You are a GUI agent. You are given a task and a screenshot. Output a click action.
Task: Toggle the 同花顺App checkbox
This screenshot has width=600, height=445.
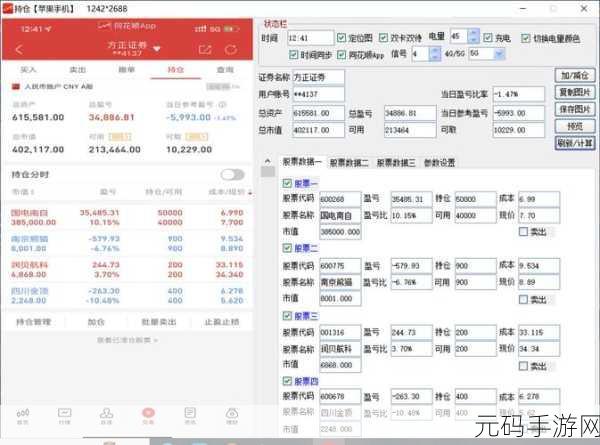pos(341,54)
